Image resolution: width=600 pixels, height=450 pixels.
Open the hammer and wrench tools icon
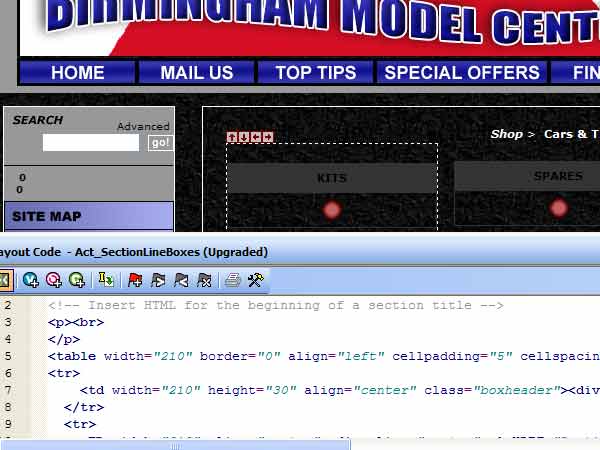(x=255, y=280)
